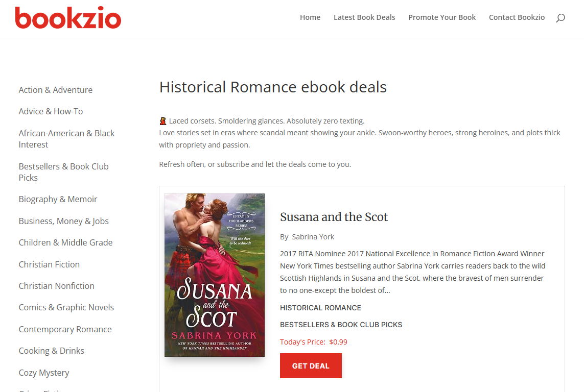Click the bookzio logo
Viewport: 584px width, 392px height.
(x=68, y=18)
